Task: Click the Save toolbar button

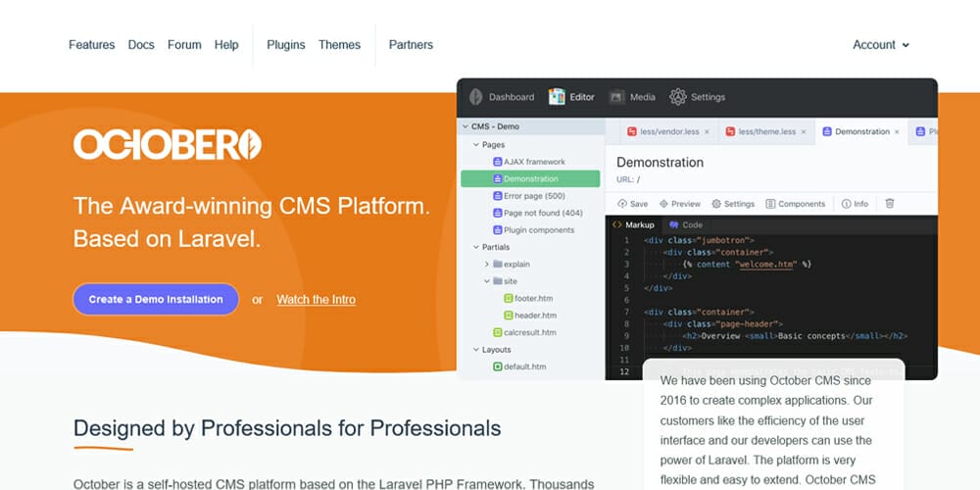Action: coord(632,204)
